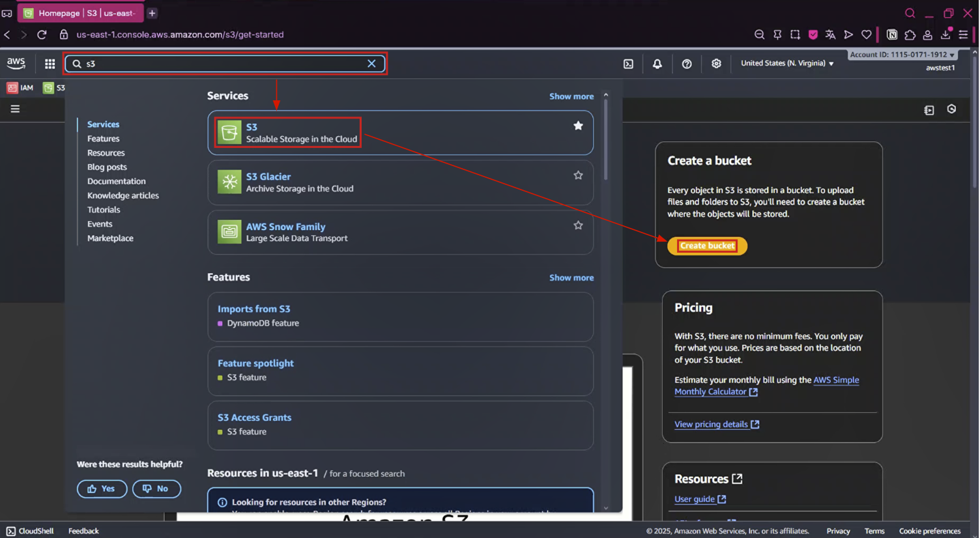Viewport: 980px width, 538px height.
Task: Click the heart bookmark icon in browser toolbar
Action: 866,35
